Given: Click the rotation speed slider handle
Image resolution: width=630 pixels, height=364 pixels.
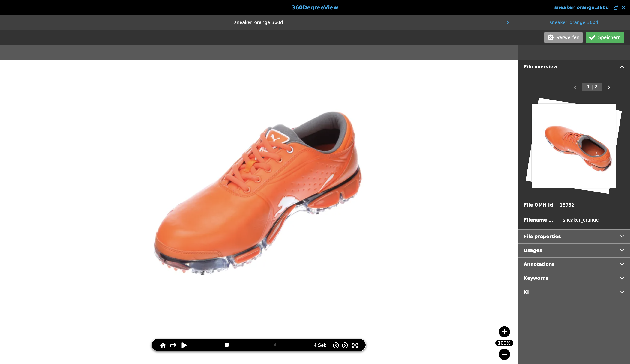Looking at the screenshot, I should click(x=227, y=345).
